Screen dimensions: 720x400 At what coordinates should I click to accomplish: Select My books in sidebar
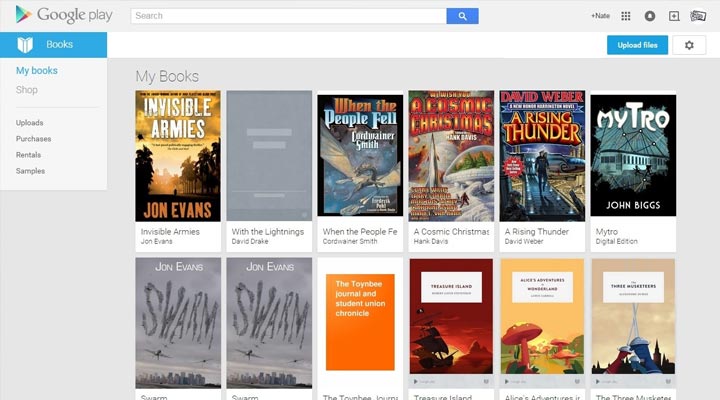coord(37,70)
